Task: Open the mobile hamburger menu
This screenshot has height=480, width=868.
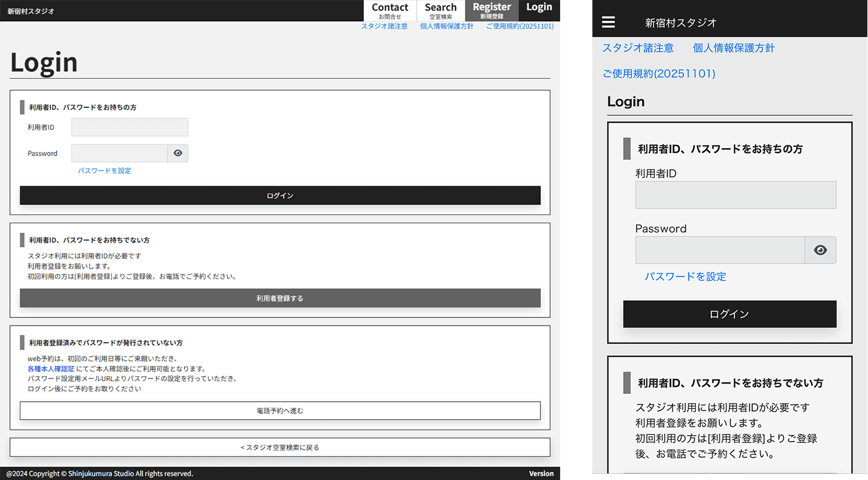Action: pos(608,22)
